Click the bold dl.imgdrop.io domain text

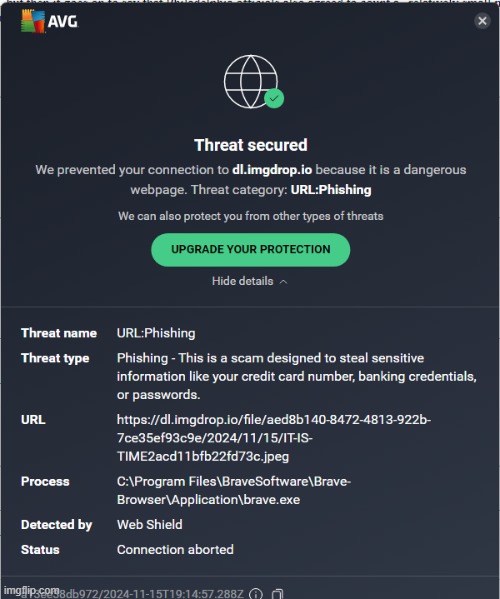[x=272, y=170]
